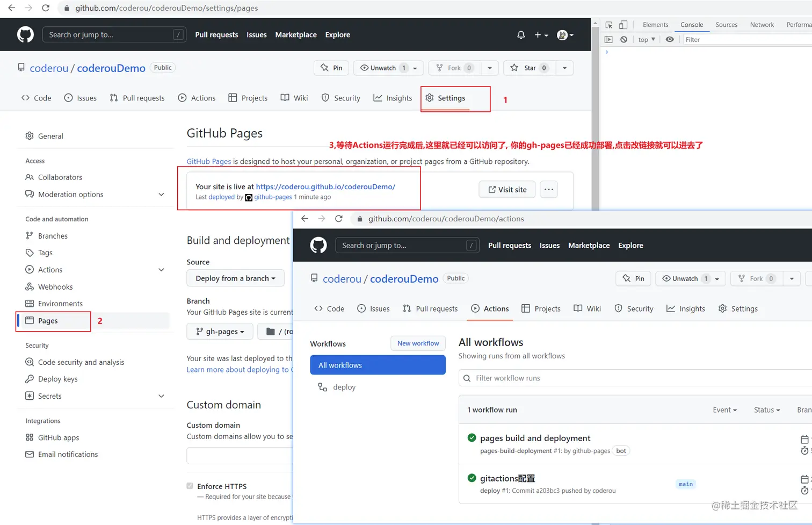Open Deploy from a branch dropdown

(235, 278)
